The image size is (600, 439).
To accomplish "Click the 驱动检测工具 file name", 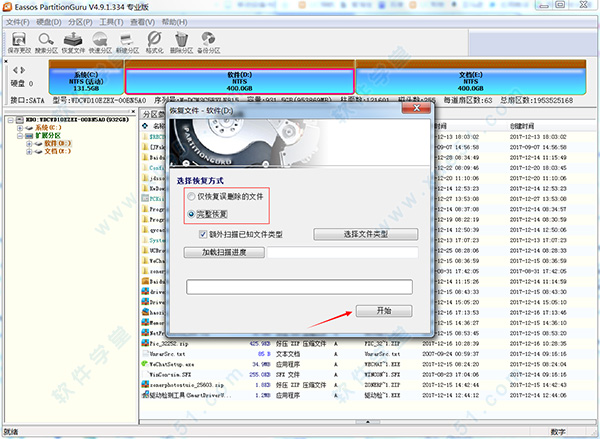I will 190,395.
